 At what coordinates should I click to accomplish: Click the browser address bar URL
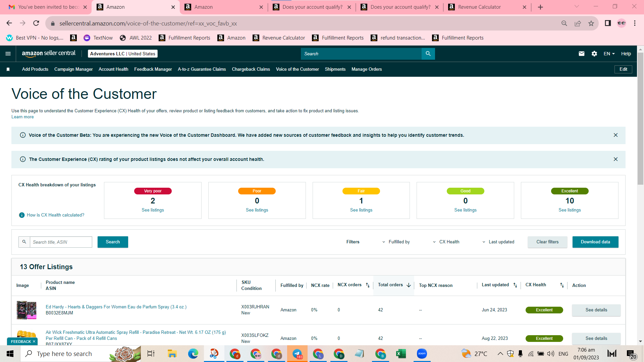[x=148, y=23]
